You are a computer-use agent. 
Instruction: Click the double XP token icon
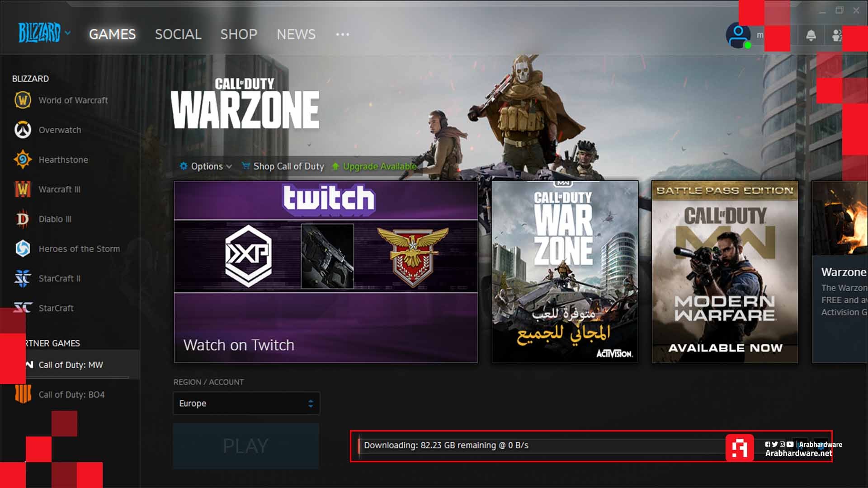point(249,255)
